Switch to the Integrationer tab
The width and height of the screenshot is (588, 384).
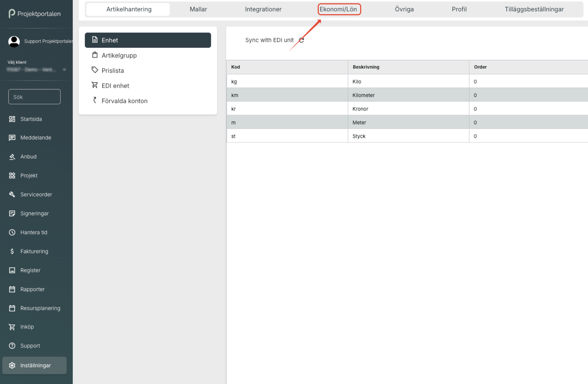click(263, 9)
